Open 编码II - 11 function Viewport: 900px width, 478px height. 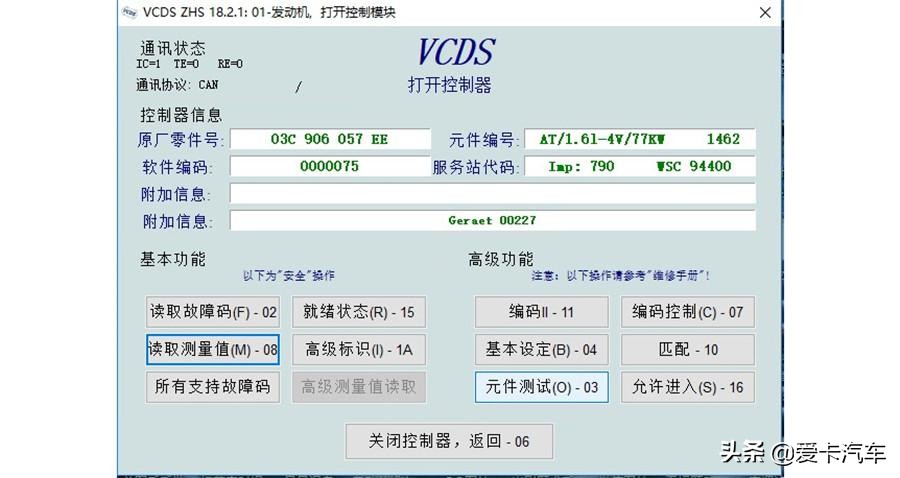pyautogui.click(x=541, y=312)
